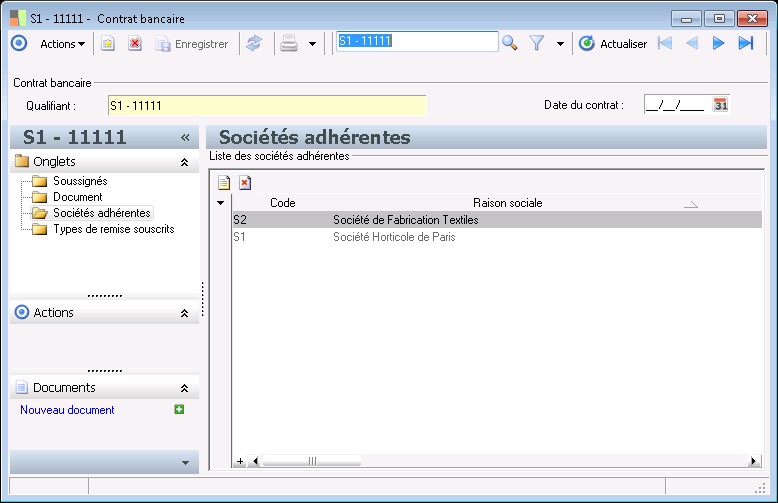This screenshot has width=778, height=503.
Task: Click the search field containing S1 - 11111
Action: click(x=417, y=41)
